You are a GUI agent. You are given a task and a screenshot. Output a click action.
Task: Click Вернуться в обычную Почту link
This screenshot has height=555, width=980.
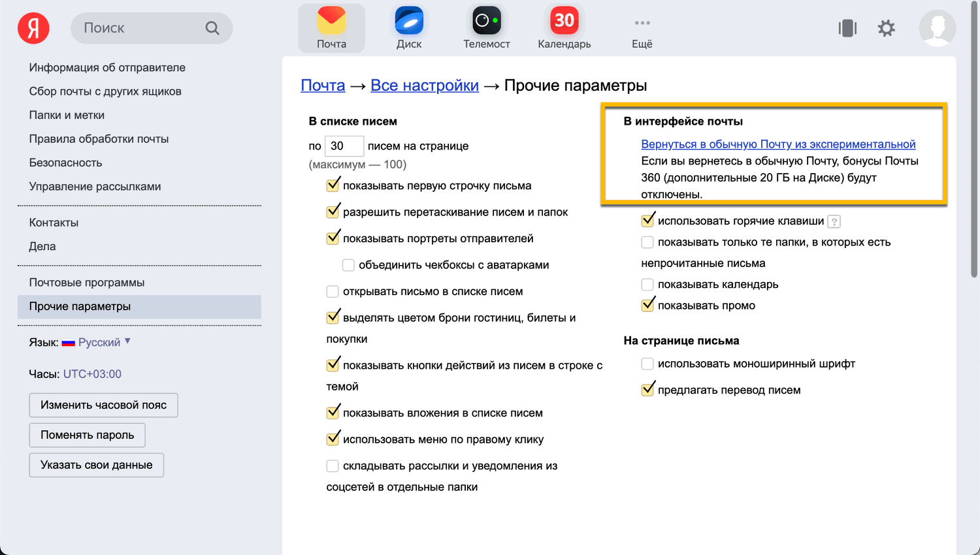pos(778,144)
